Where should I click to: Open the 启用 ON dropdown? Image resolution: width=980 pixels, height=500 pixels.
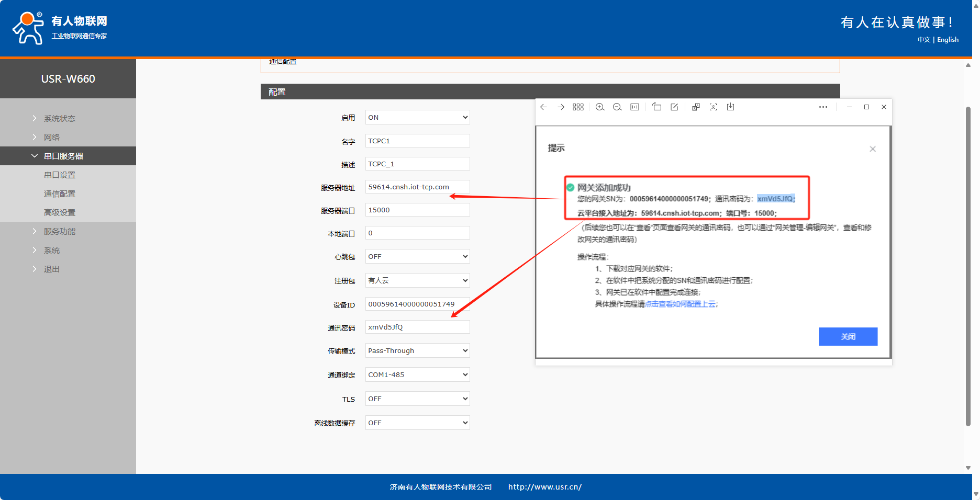(417, 118)
